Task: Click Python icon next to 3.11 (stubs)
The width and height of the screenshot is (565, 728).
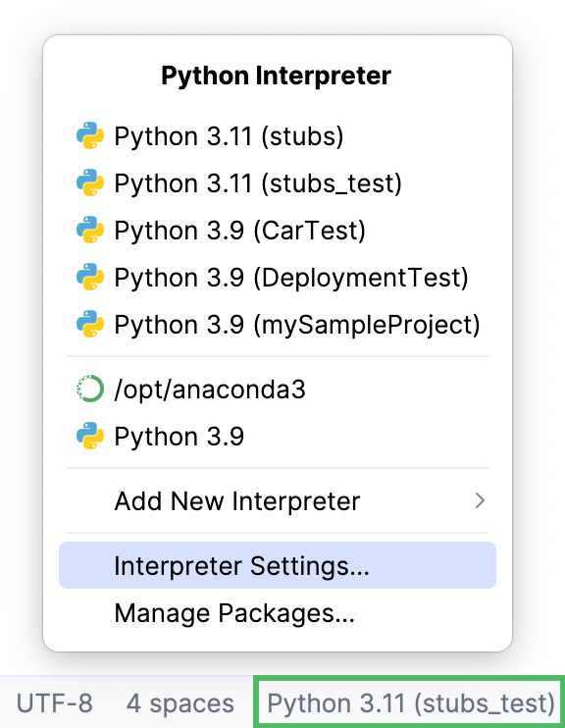Action: (x=90, y=135)
